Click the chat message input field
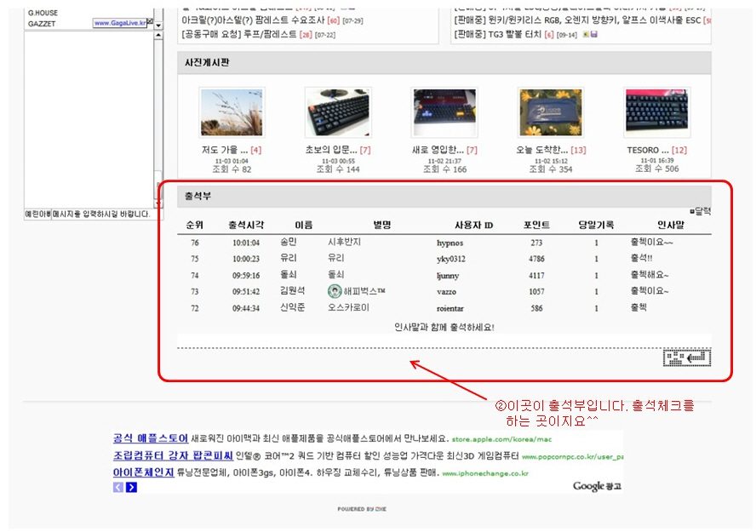This screenshot has width=756, height=532. pos(107,214)
